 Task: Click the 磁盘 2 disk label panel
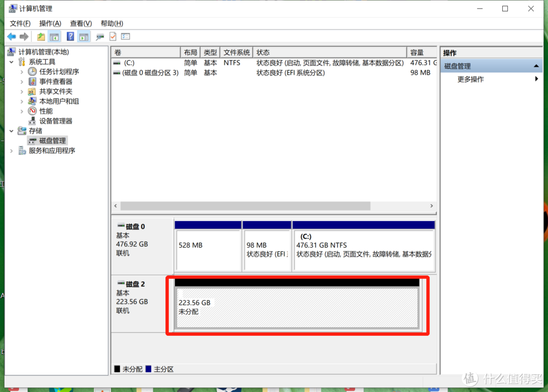(x=143, y=304)
